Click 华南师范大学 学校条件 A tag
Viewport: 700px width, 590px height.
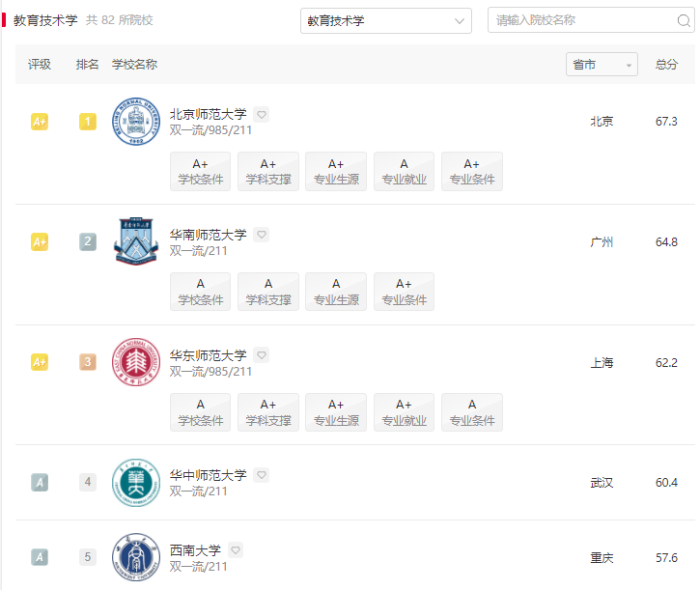coord(201,292)
